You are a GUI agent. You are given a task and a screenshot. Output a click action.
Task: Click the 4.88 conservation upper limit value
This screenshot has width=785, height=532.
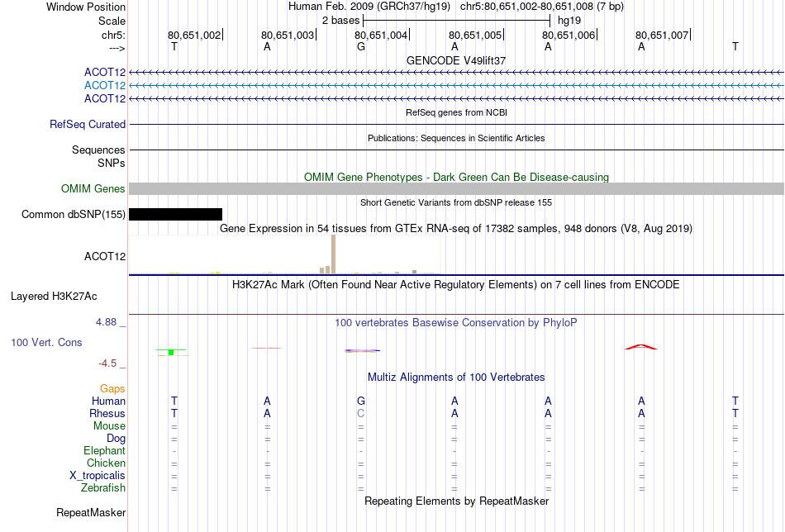pyautogui.click(x=106, y=322)
